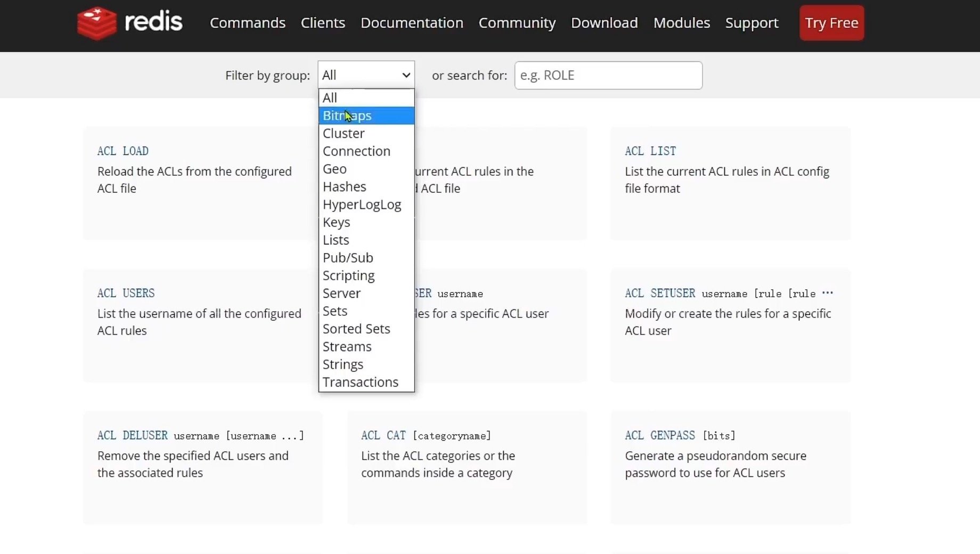980x554 pixels.
Task: Click 'List the current ACL rules' description
Action: [727, 180]
